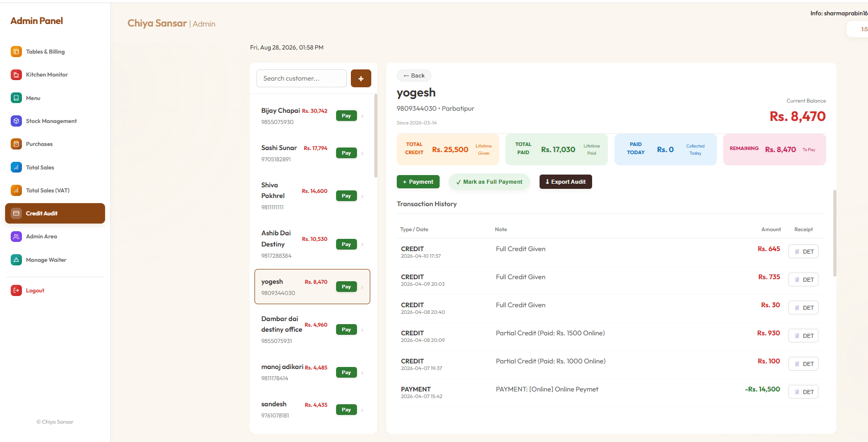
Task: Open Stock Management cube icon
Action: 16,121
